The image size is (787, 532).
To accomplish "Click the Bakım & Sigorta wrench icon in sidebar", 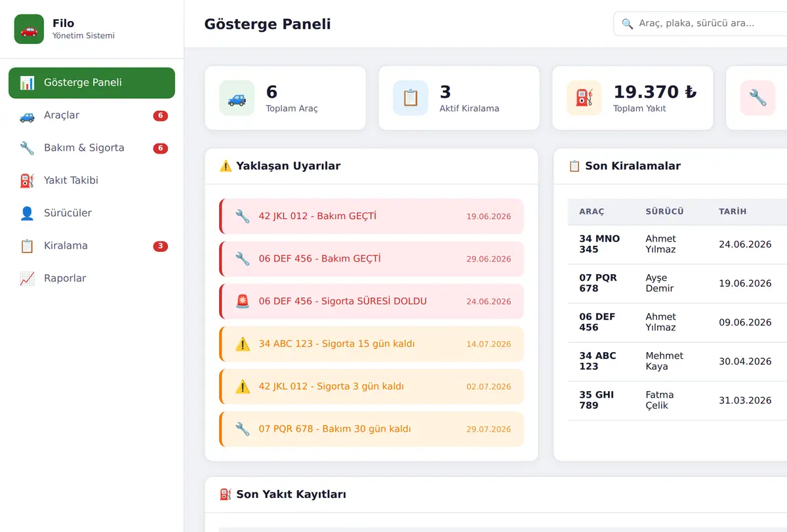I will (x=27, y=148).
